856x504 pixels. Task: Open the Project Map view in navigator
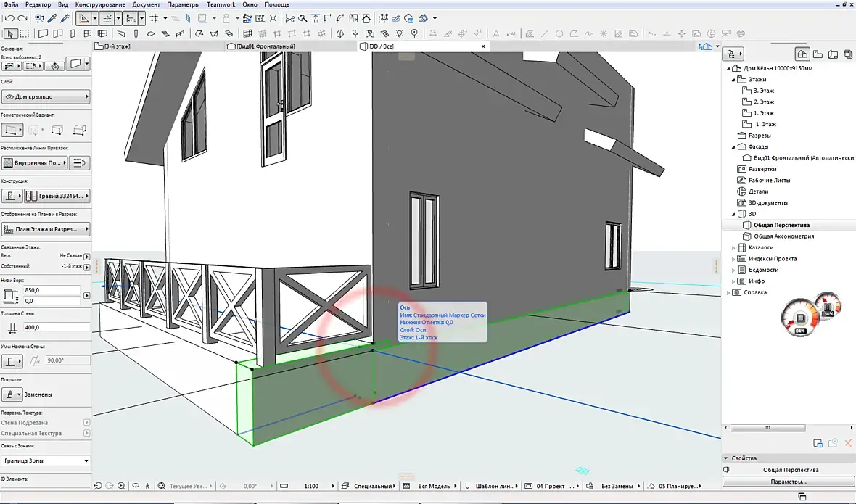click(802, 54)
